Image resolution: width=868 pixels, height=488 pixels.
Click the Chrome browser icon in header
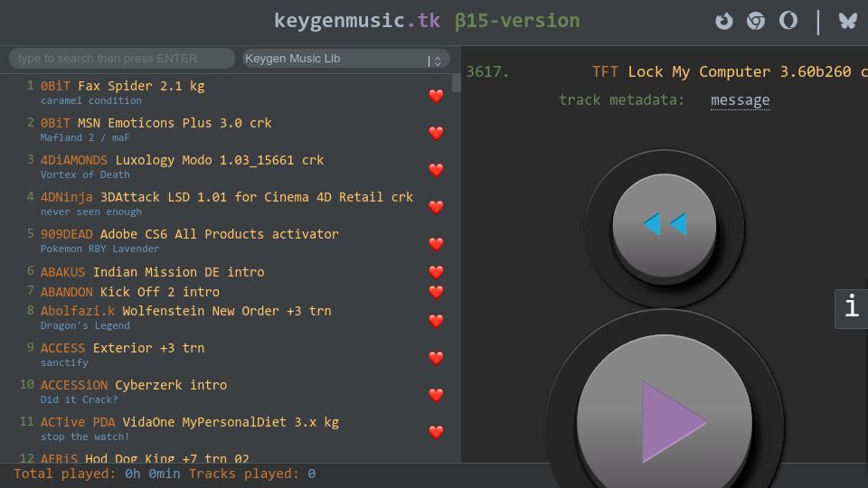[756, 21]
